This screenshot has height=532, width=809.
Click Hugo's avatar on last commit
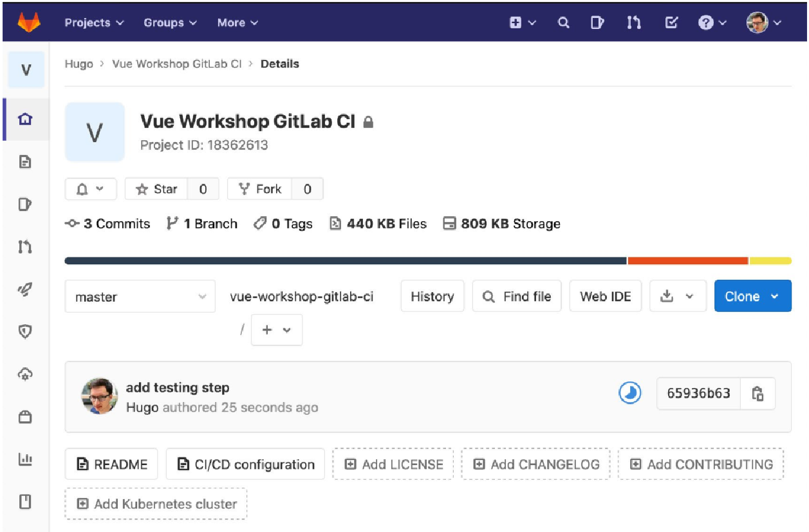pyautogui.click(x=100, y=396)
